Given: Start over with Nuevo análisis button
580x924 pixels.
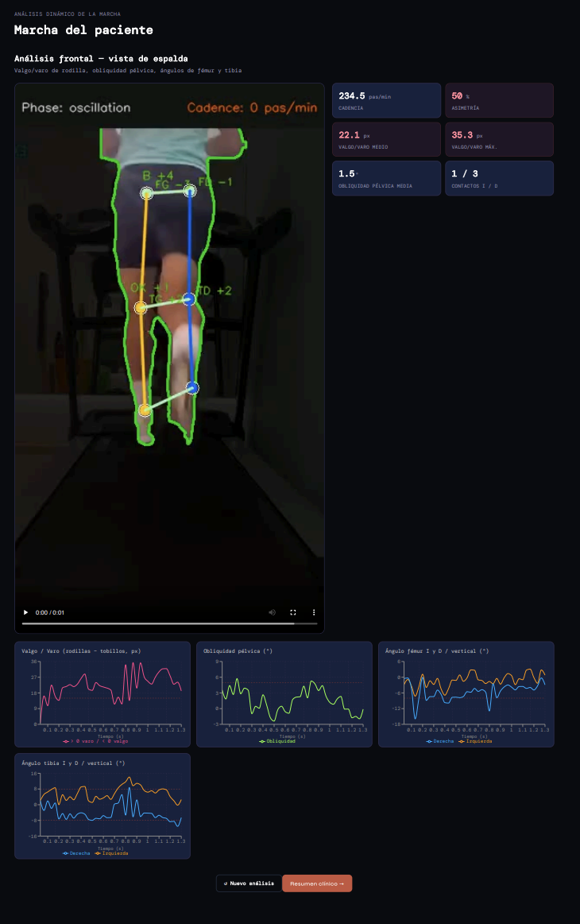Looking at the screenshot, I should pyautogui.click(x=248, y=883).
